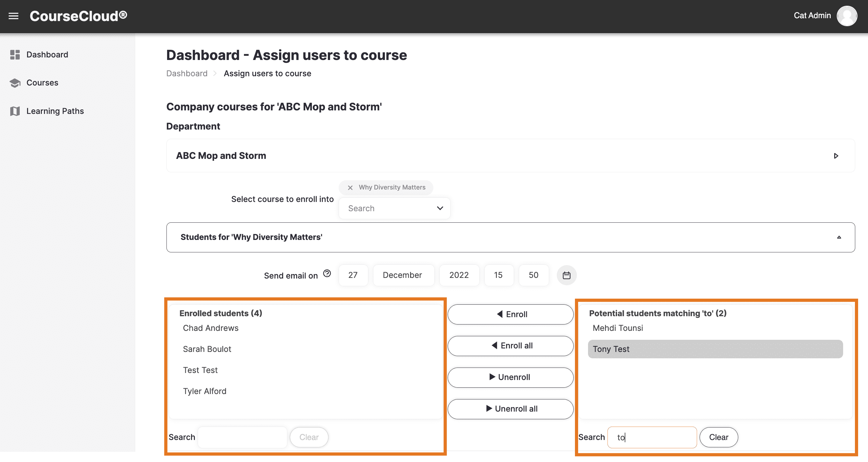The image size is (868, 462).
Task: Click the Send email help question icon
Action: (x=327, y=273)
